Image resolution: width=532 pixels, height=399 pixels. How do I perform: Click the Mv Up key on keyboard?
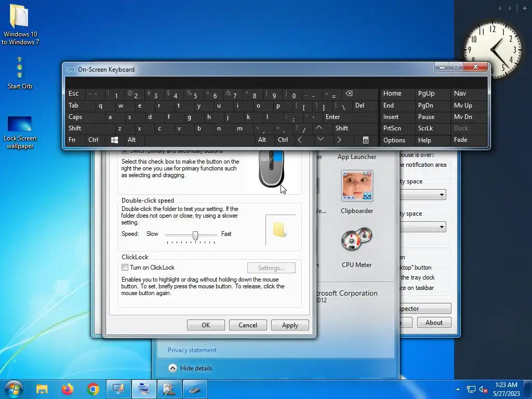pyautogui.click(x=469, y=105)
